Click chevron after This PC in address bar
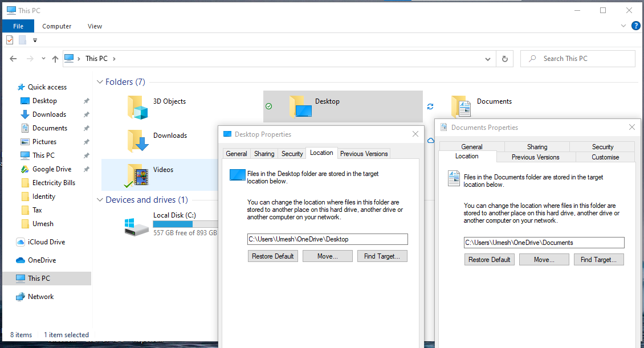This screenshot has height=348, width=644. (x=114, y=59)
